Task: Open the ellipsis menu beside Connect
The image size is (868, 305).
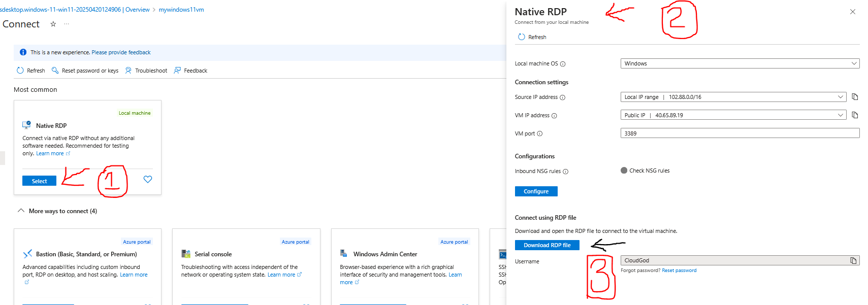Action: [67, 24]
